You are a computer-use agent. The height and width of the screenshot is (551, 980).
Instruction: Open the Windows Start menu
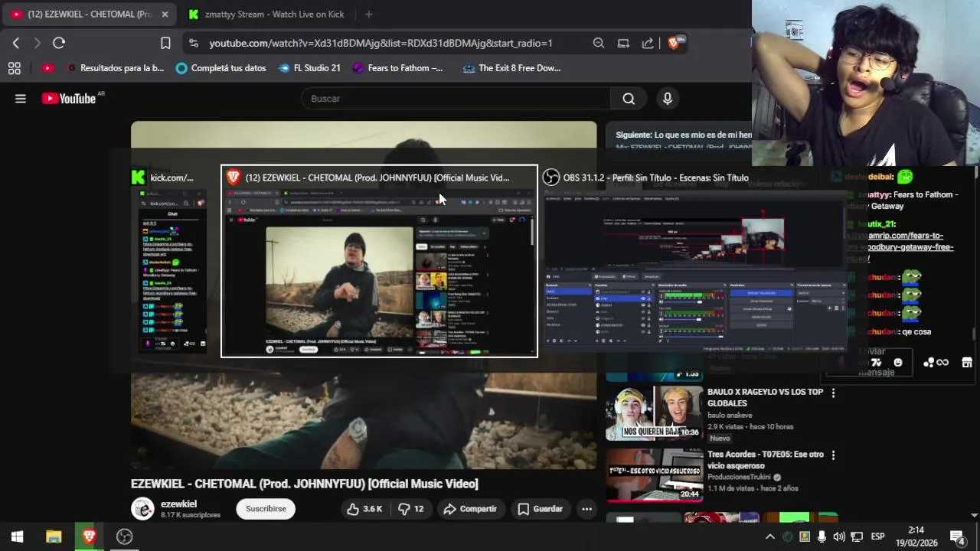point(17,536)
